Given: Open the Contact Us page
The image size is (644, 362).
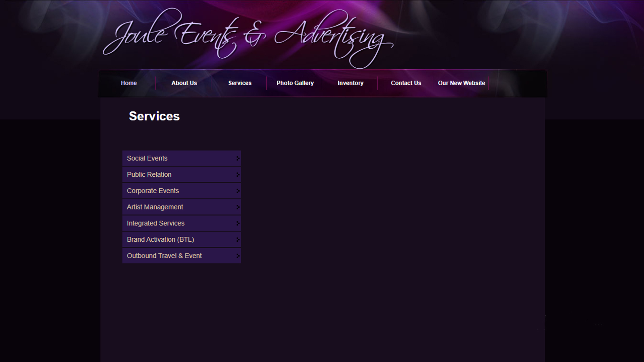Looking at the screenshot, I should tap(406, 83).
